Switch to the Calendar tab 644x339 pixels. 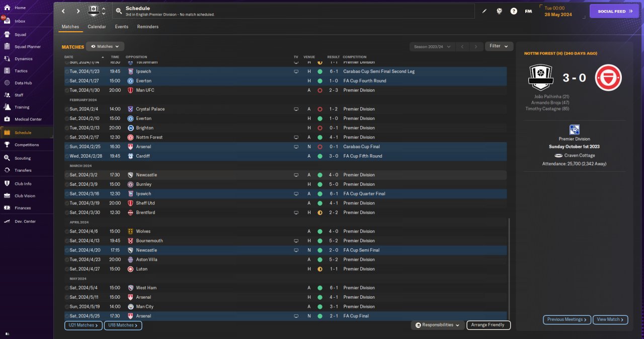coord(97,27)
